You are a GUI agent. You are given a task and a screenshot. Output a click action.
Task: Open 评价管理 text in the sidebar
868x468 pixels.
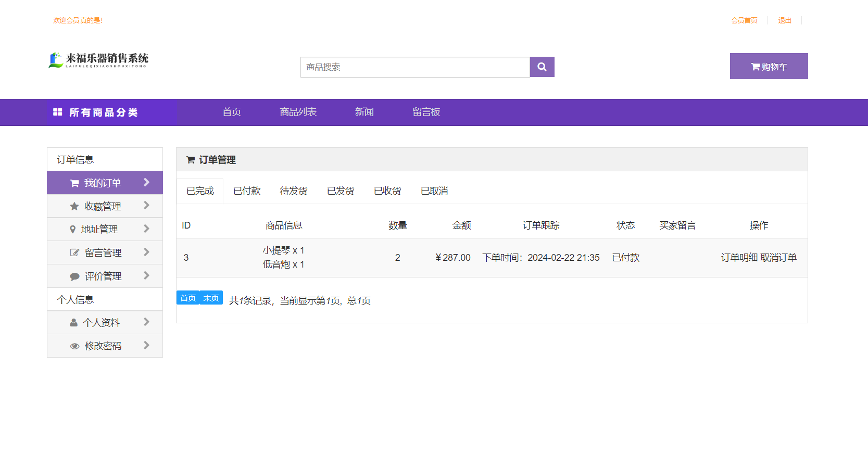click(x=103, y=276)
